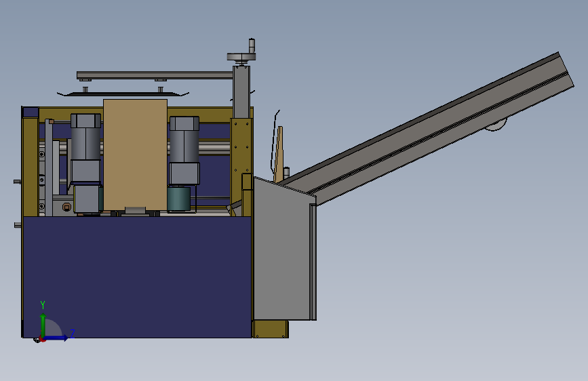Select the inclined conveyor chute
Image resolution: width=588 pixels, height=381 pixels.
coord(427,131)
